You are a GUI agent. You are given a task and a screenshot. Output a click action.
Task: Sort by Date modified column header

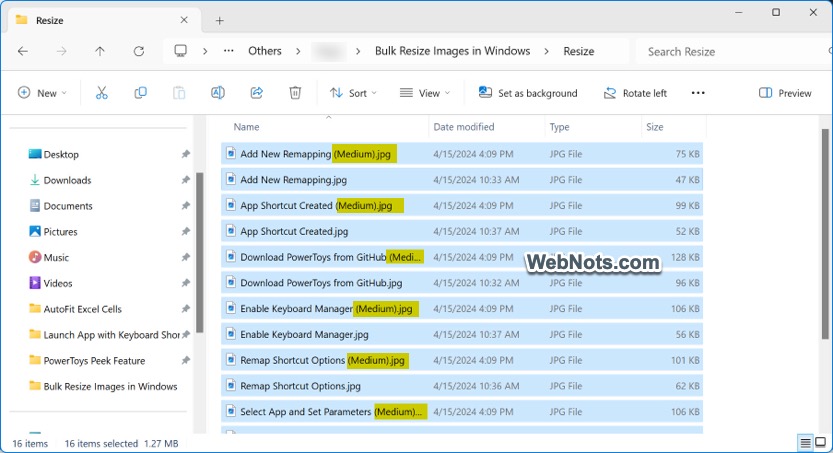464,127
